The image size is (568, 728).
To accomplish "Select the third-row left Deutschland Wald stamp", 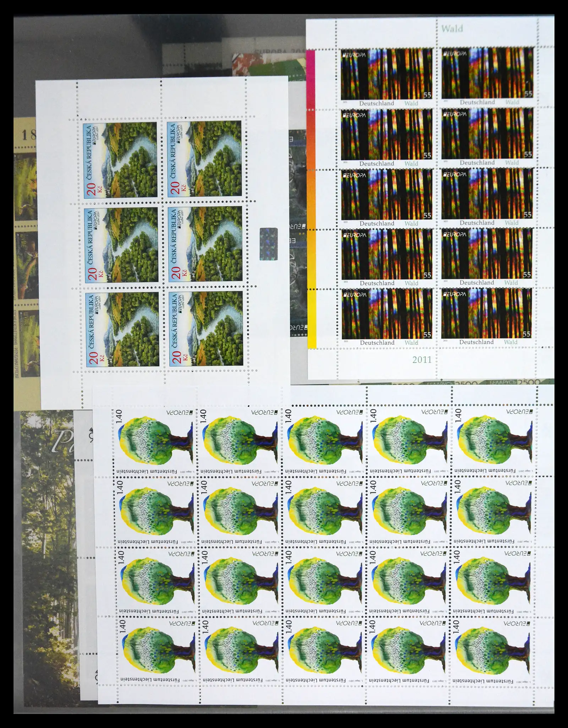I will click(x=387, y=196).
